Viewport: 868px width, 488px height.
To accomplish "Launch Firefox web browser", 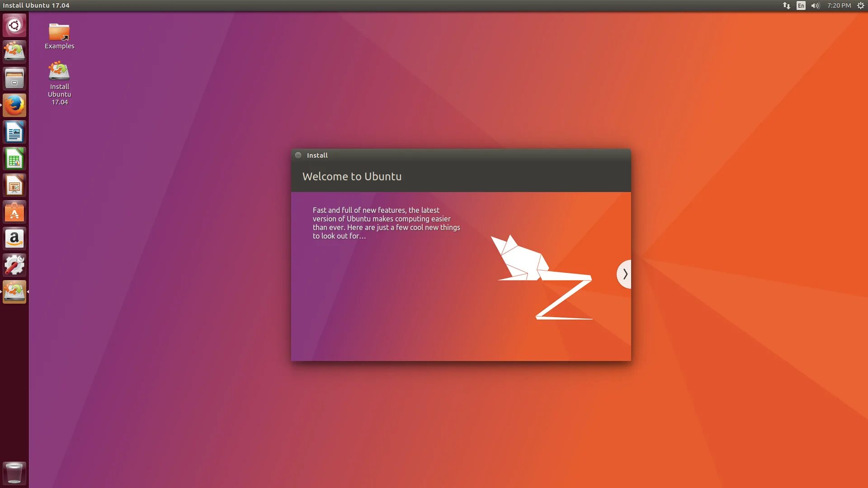I will [x=14, y=105].
